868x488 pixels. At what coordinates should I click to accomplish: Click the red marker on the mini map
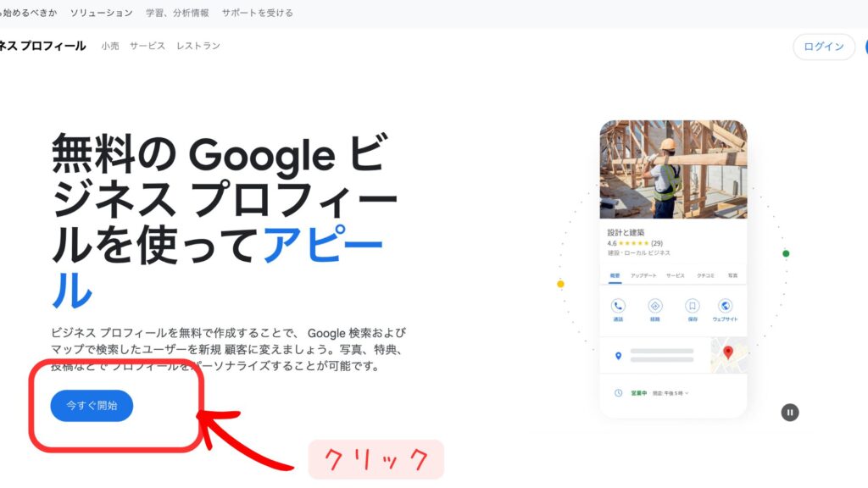(727, 353)
